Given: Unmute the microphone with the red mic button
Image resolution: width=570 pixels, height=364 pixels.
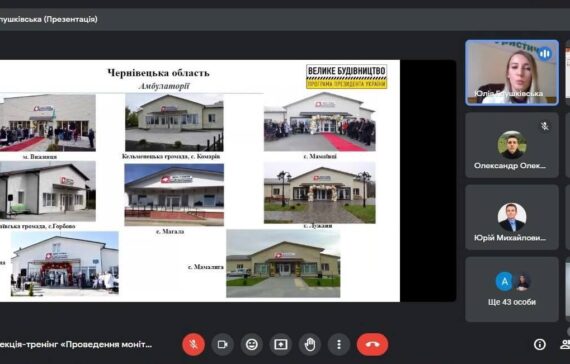Looking at the screenshot, I should [193, 344].
